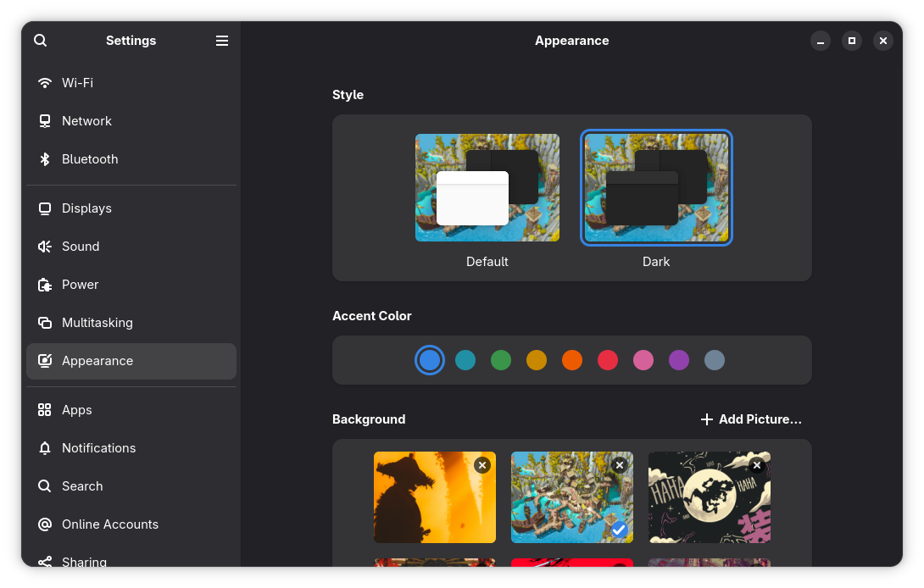Viewport: 924px width, 588px height.
Task: Click the Power battery icon
Action: 45,285
